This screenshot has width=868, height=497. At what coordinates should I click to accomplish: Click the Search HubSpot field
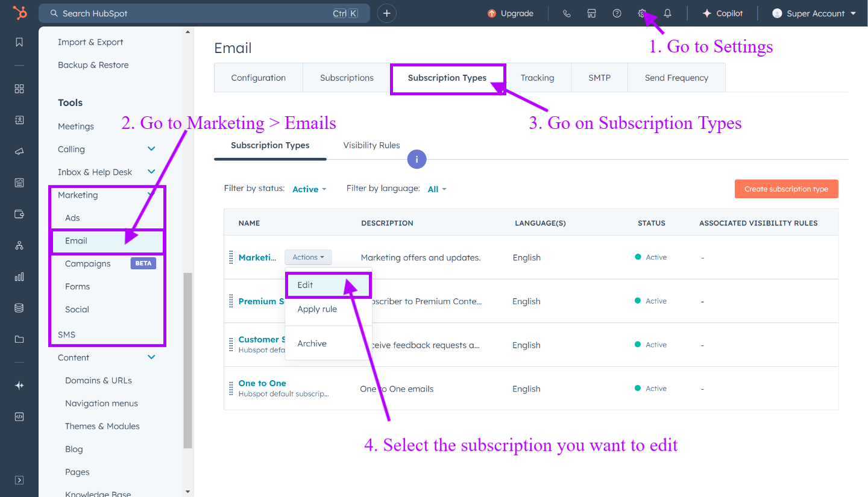204,13
